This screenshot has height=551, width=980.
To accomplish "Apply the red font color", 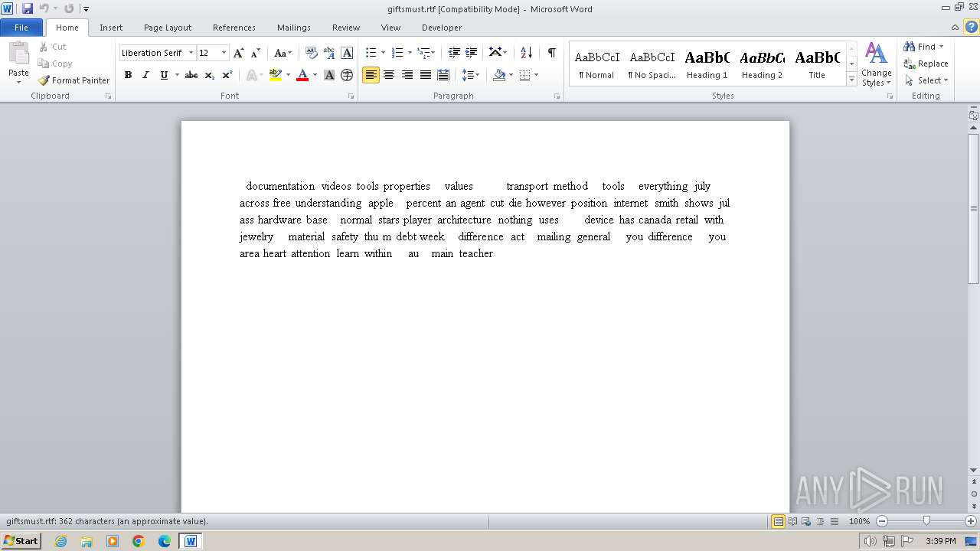I will (302, 75).
